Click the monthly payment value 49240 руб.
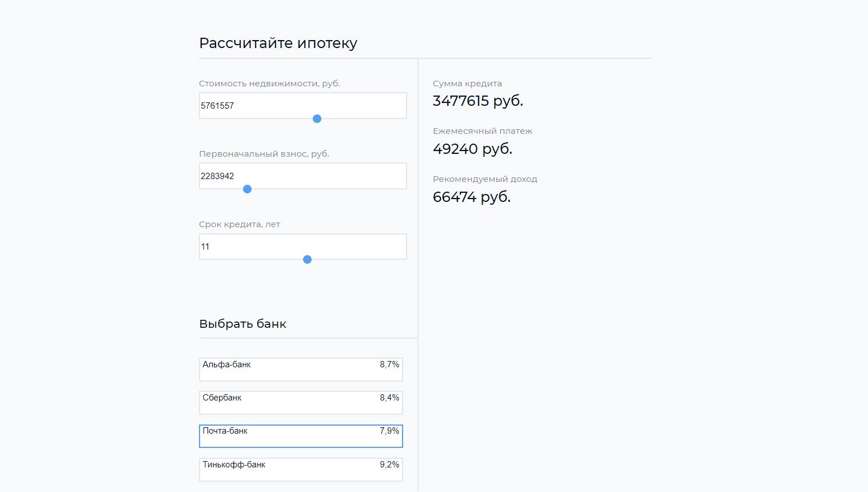This screenshot has height=492, width=868. pyautogui.click(x=472, y=149)
